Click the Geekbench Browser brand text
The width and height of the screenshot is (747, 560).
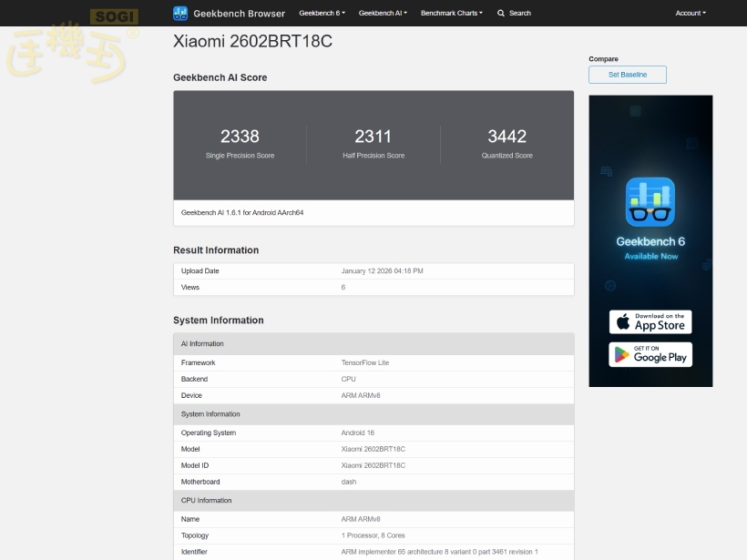pyautogui.click(x=241, y=14)
